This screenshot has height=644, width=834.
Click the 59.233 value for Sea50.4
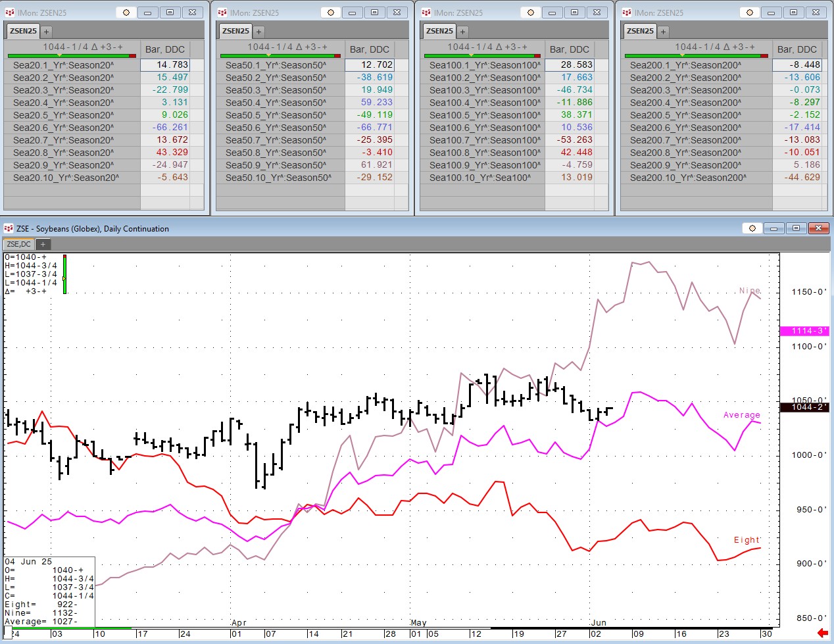pyautogui.click(x=376, y=103)
